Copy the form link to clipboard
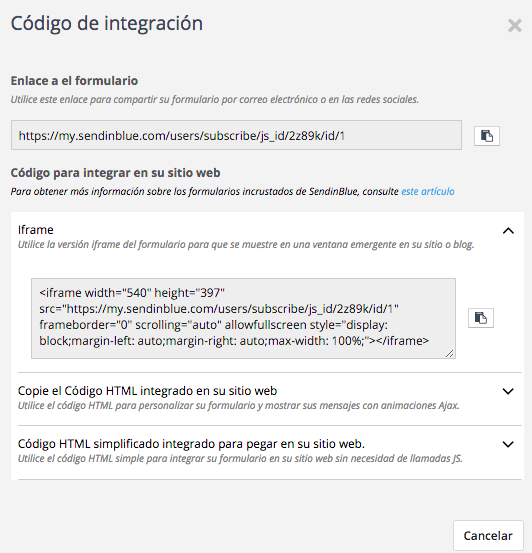This screenshot has height=553, width=532. pyautogui.click(x=486, y=136)
